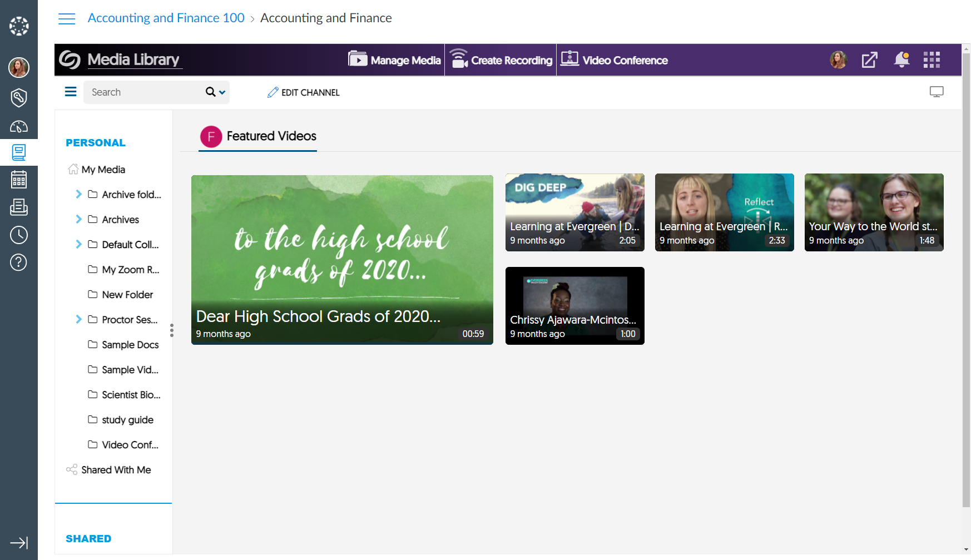This screenshot has width=971, height=560.
Task: Click the History clock sidebar icon
Action: (19, 235)
